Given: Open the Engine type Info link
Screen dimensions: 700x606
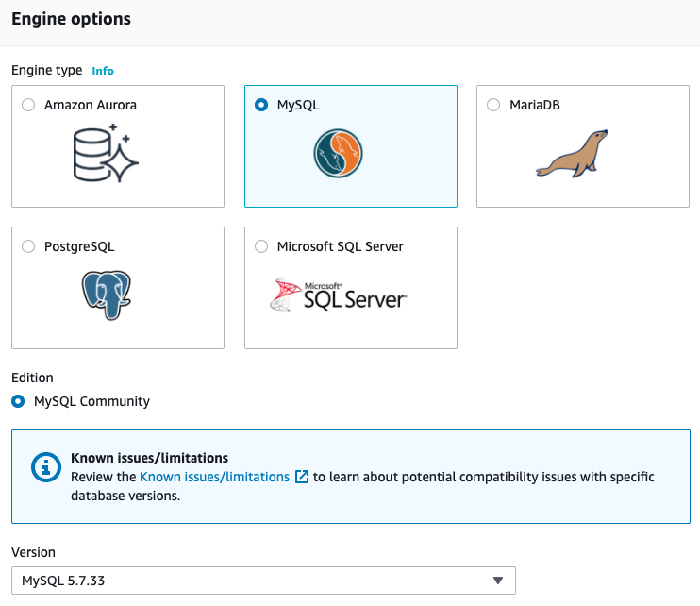Looking at the screenshot, I should (103, 71).
